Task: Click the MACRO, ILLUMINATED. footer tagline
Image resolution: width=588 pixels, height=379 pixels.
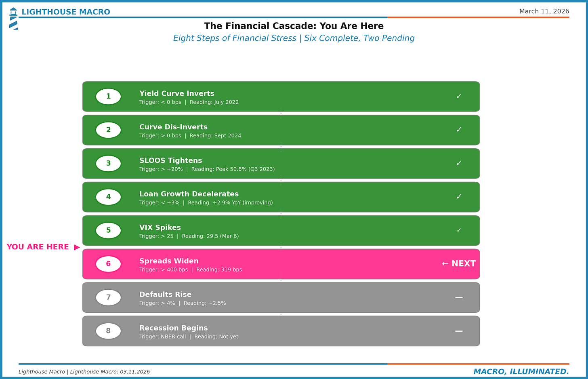Action: click(521, 372)
